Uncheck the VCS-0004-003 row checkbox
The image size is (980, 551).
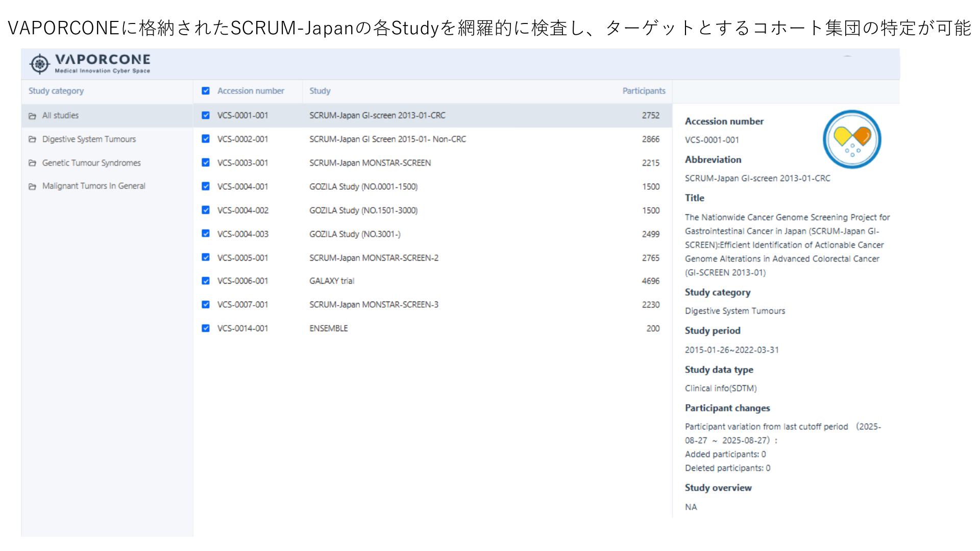206,233
